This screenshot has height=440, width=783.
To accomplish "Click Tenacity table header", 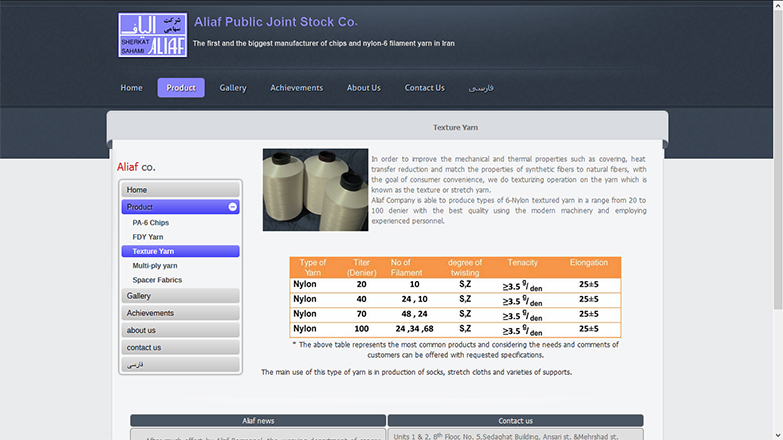I will tap(523, 263).
